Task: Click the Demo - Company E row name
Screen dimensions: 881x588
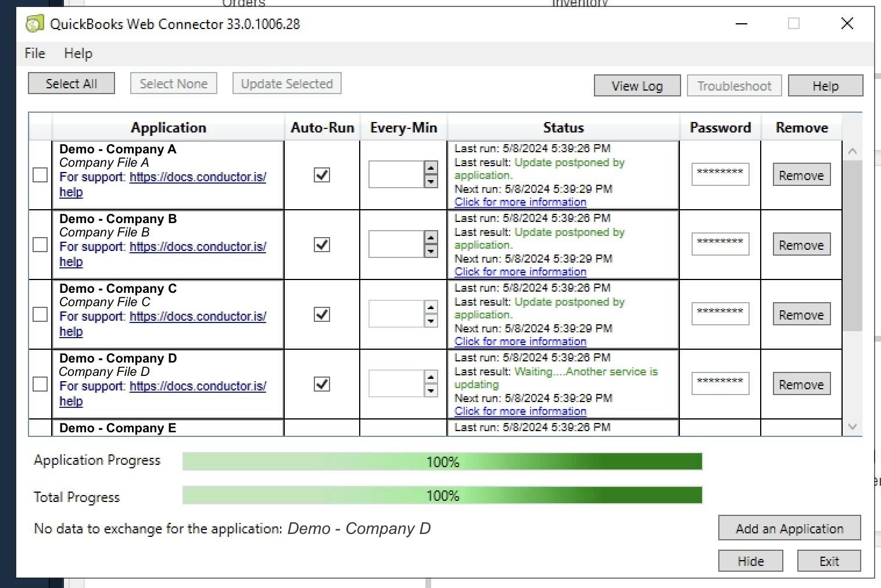Action: [117, 428]
